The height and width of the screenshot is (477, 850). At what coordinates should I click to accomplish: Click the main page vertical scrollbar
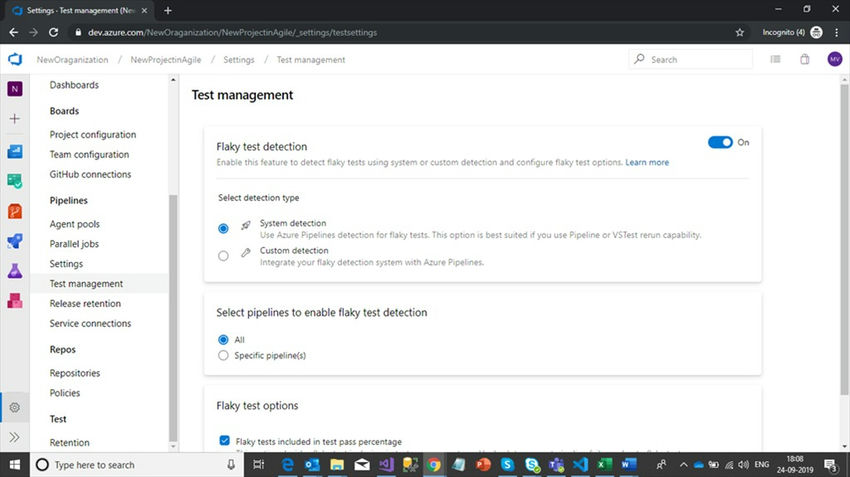click(844, 240)
